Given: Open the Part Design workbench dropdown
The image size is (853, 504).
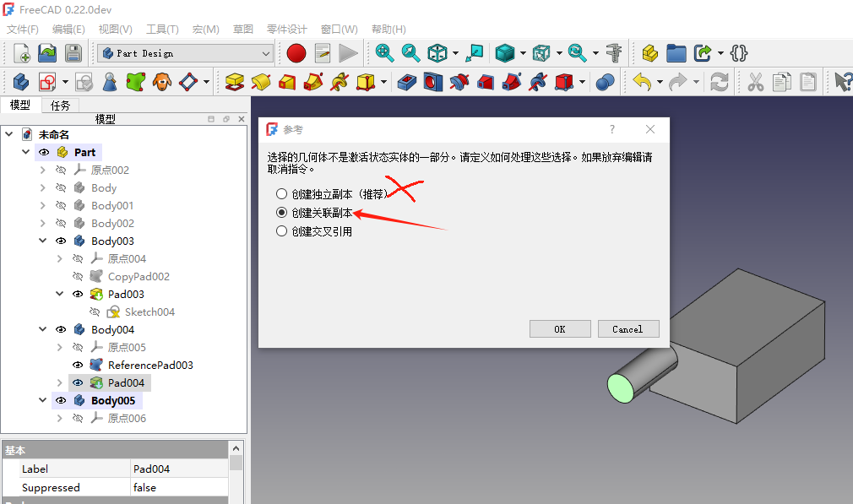Looking at the screenshot, I should 185,53.
